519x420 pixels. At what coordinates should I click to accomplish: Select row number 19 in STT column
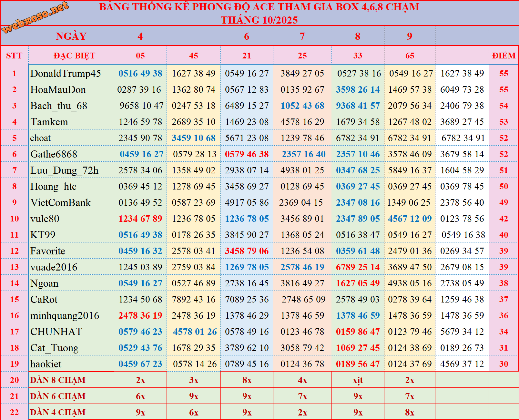click(14, 364)
